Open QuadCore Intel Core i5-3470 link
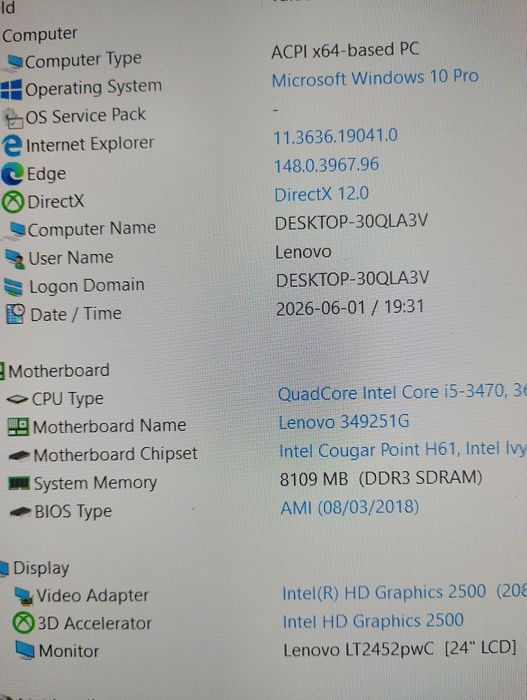 coord(402,393)
